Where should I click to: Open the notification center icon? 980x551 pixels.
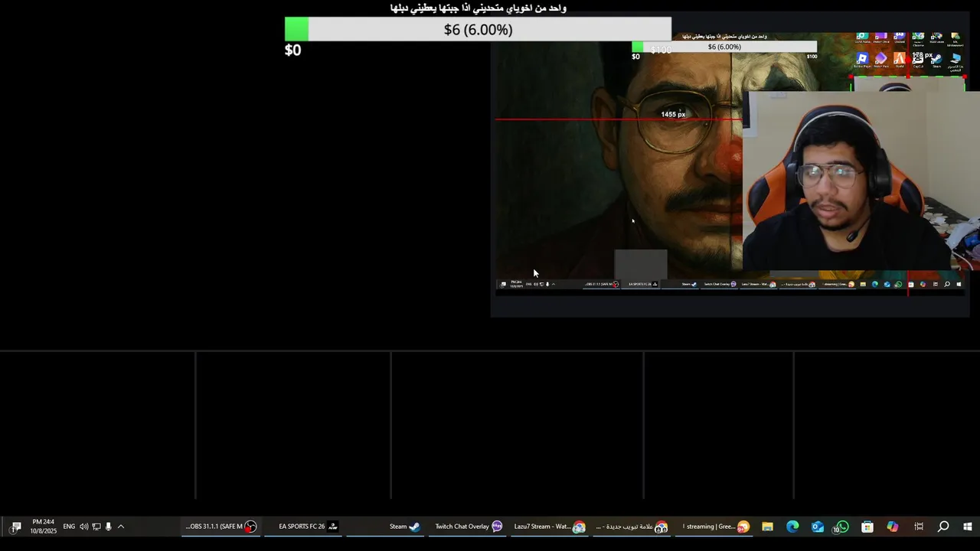coord(15,527)
